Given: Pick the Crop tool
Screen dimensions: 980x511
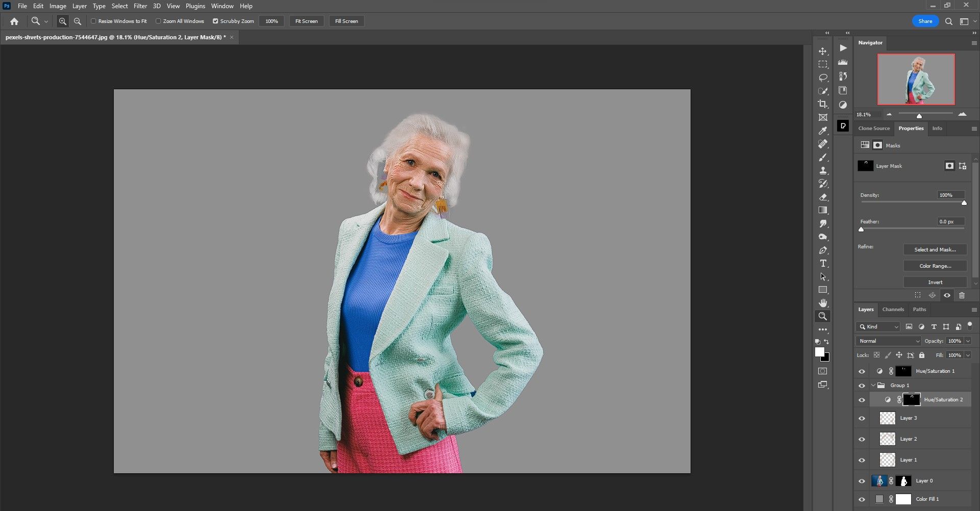Looking at the screenshot, I should pos(823,104).
